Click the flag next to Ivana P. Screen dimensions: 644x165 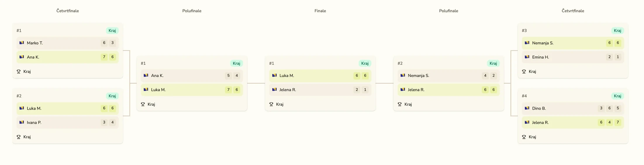[x=22, y=122]
